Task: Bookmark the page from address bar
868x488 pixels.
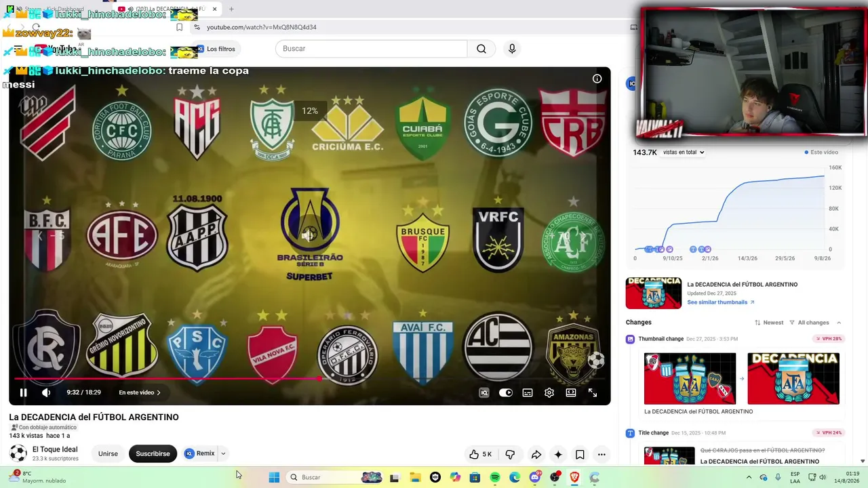Action: 179,27
